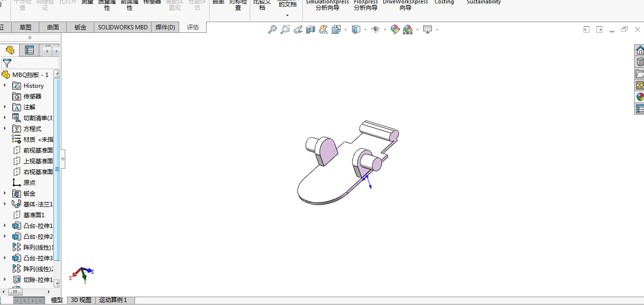The height and width of the screenshot is (305, 644).
Task: Expand the 切割清单 tree node
Action: coord(5,118)
